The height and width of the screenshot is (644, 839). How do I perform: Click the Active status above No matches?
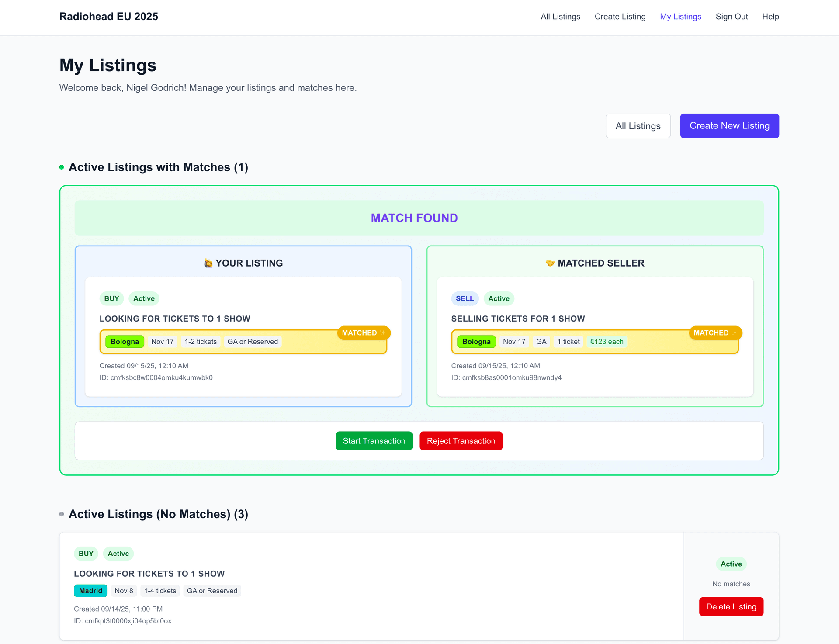(x=731, y=564)
